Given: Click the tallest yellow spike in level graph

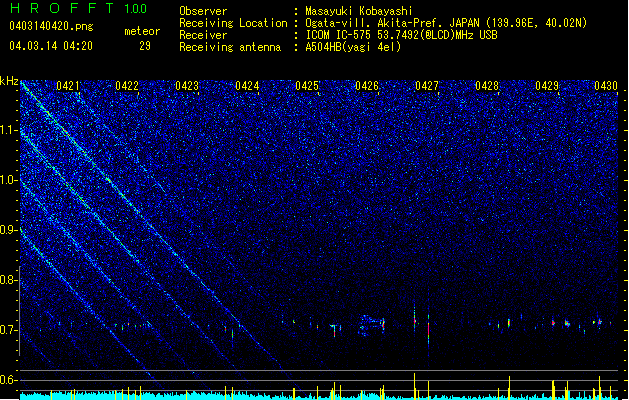Looking at the screenshot, I should (414, 386).
